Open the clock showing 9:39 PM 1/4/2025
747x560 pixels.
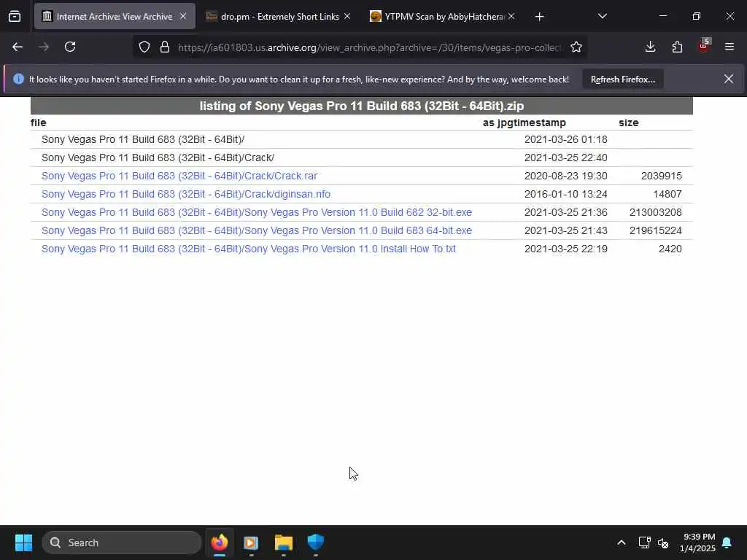pyautogui.click(x=697, y=542)
